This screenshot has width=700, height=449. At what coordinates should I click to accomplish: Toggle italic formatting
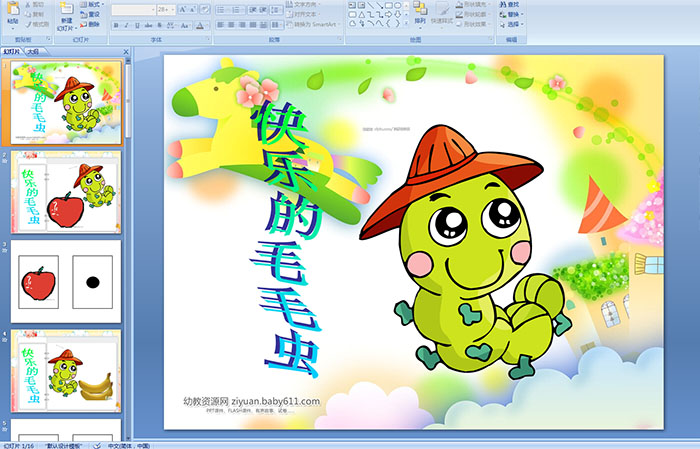126,25
